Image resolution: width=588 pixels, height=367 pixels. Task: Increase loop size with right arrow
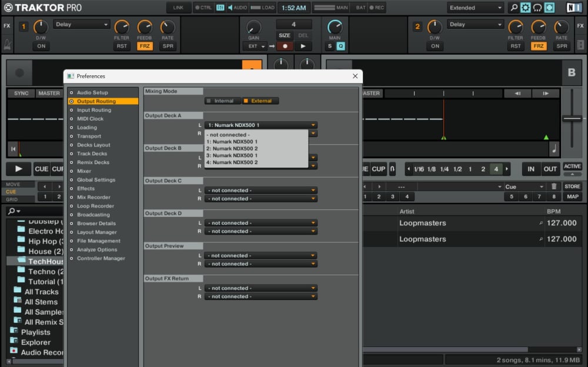click(x=507, y=169)
